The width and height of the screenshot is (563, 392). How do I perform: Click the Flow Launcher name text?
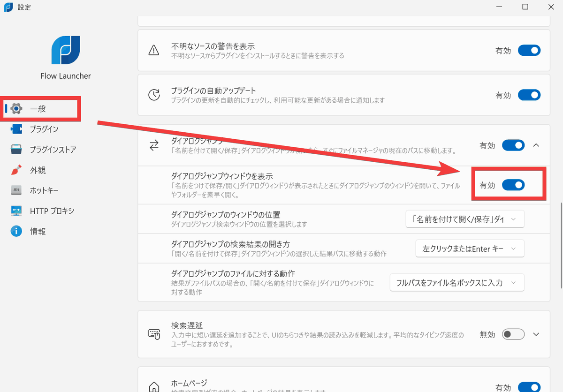click(x=66, y=76)
